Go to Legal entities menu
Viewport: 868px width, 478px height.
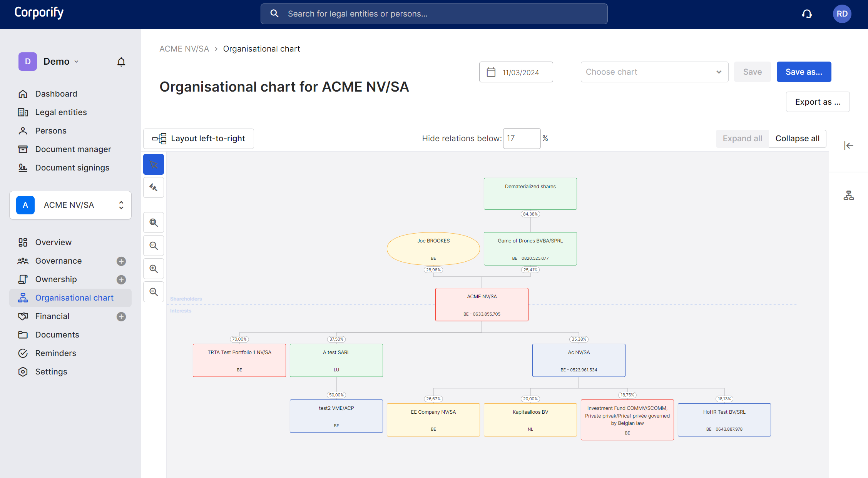[61, 112]
